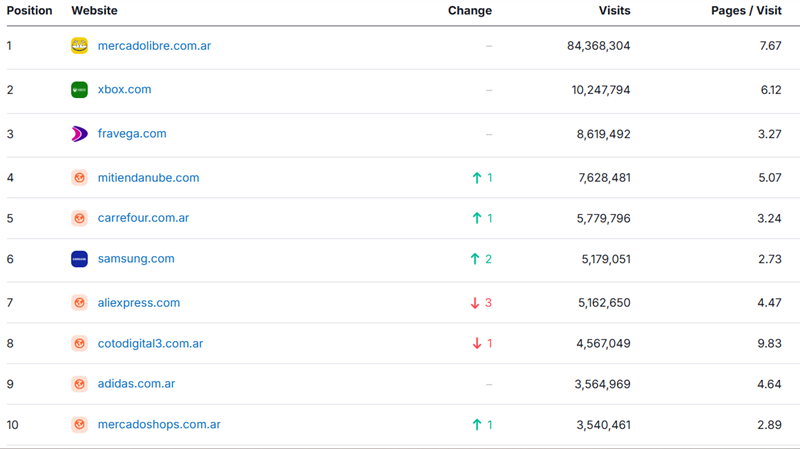Click the green xbox.com favicon
This screenshot has width=800, height=449.
point(79,90)
